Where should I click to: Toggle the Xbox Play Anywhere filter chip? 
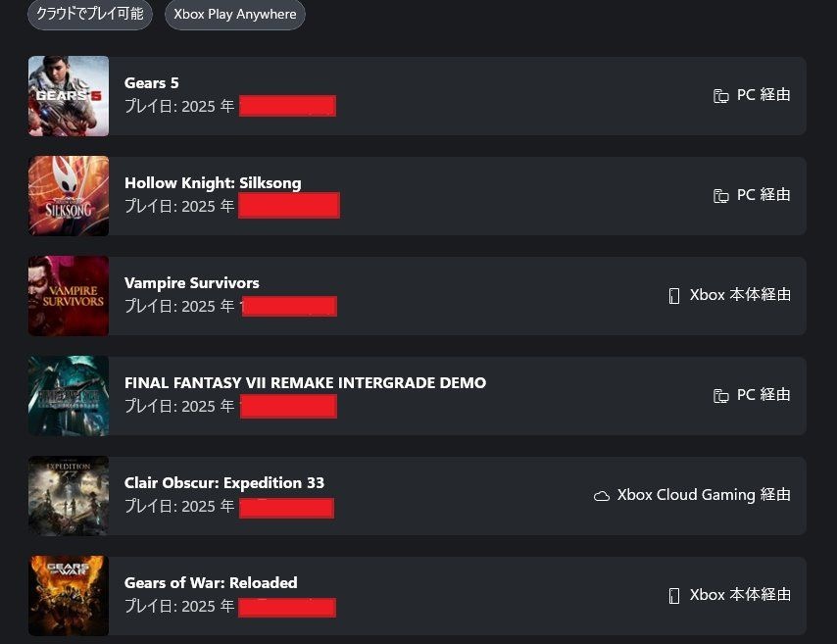235,15
